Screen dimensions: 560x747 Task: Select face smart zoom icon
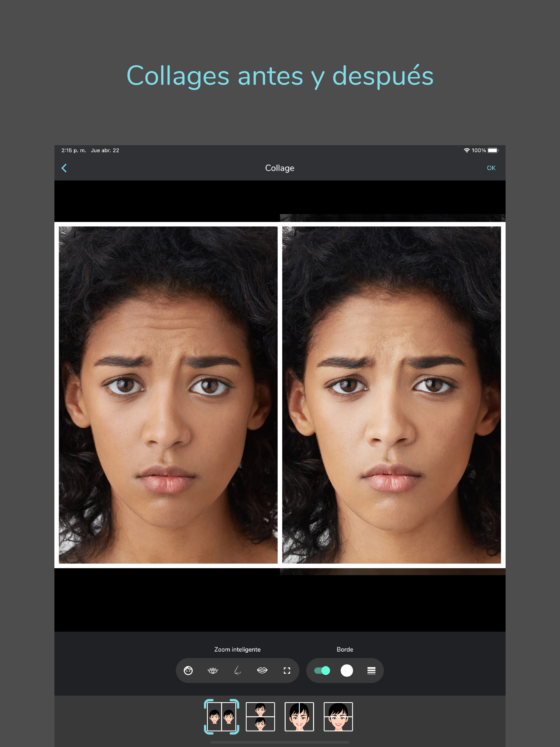tap(188, 670)
